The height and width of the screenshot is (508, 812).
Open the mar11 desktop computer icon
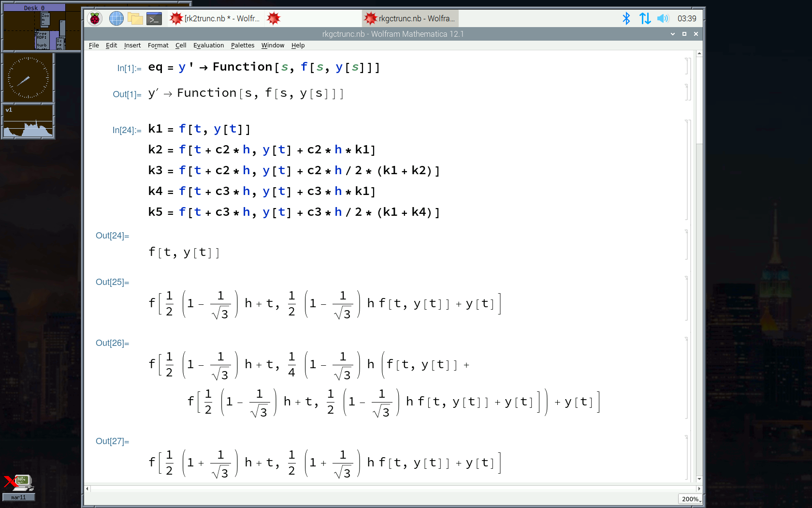(x=19, y=485)
